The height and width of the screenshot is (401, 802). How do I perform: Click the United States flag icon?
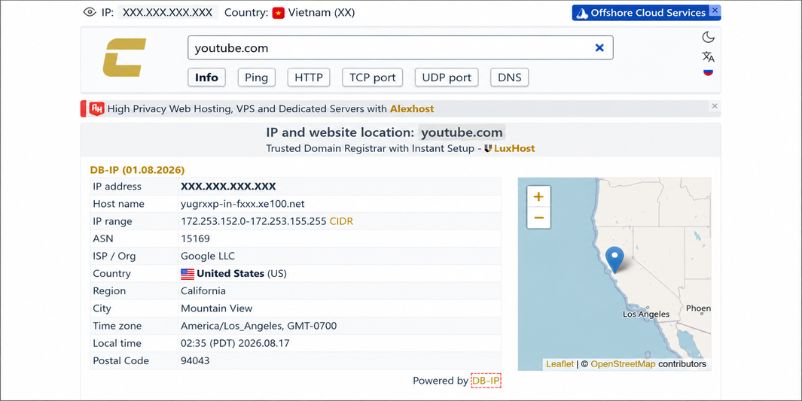click(188, 274)
